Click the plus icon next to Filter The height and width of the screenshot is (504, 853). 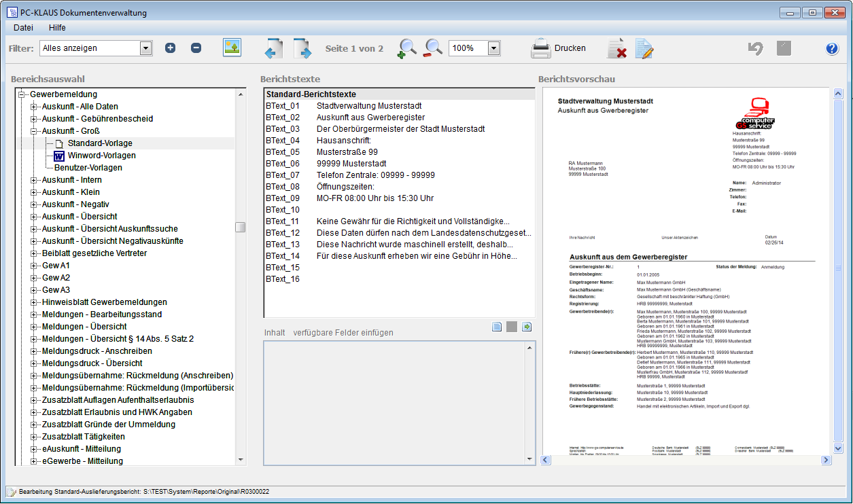[x=171, y=48]
